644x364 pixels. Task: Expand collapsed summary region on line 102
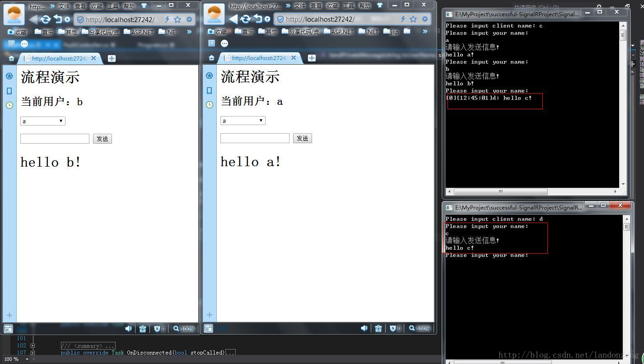tap(33, 345)
